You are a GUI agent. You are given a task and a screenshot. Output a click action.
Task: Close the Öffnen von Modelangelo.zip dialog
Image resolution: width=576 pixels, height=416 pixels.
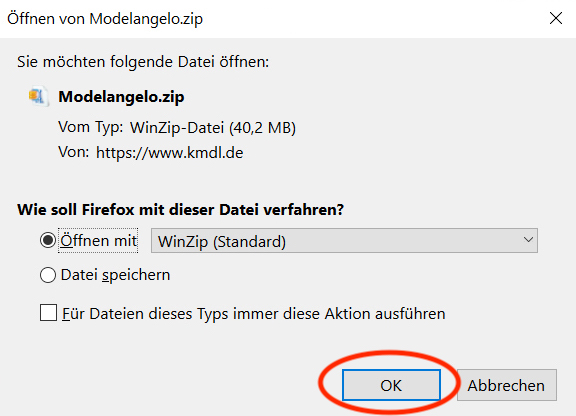tap(555, 18)
